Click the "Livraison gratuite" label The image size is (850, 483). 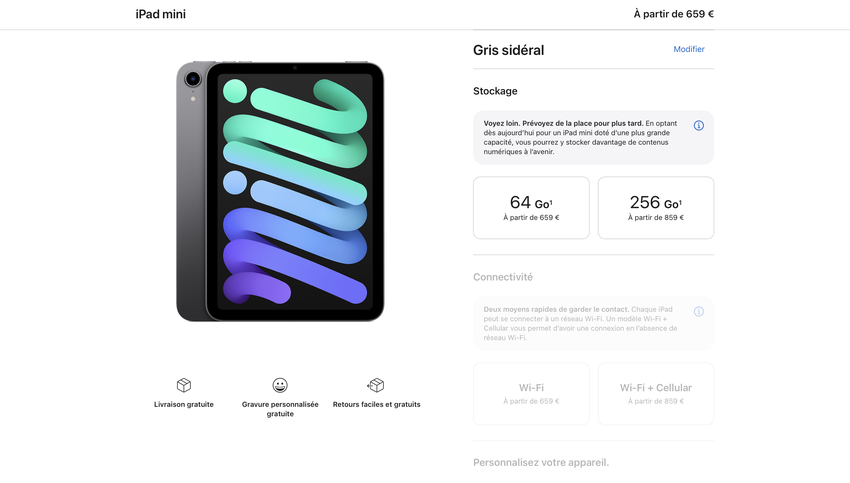(184, 405)
